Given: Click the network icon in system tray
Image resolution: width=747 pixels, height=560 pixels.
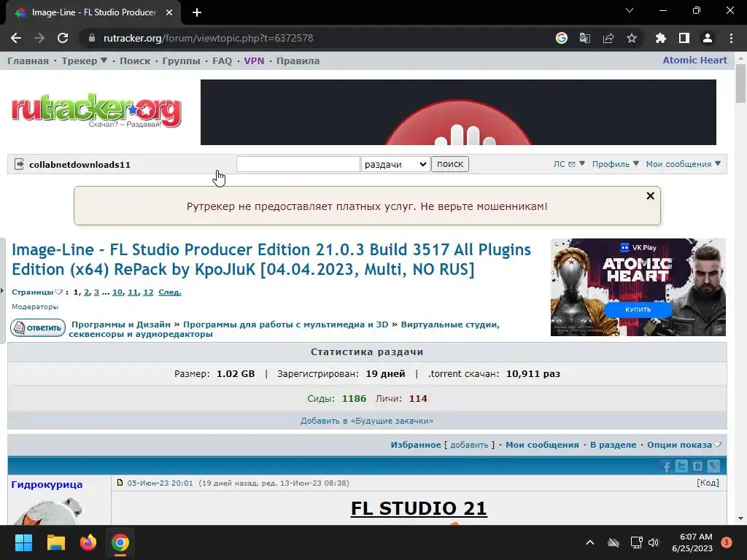Looking at the screenshot, I should pyautogui.click(x=636, y=542).
